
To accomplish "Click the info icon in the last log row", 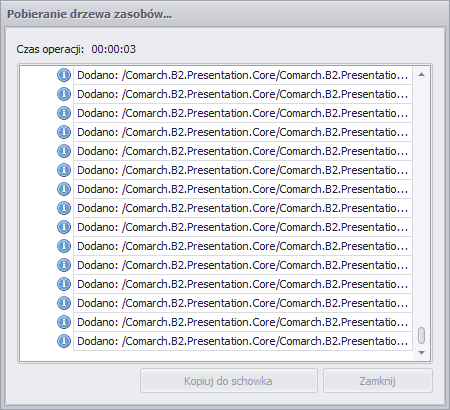I will click(64, 341).
